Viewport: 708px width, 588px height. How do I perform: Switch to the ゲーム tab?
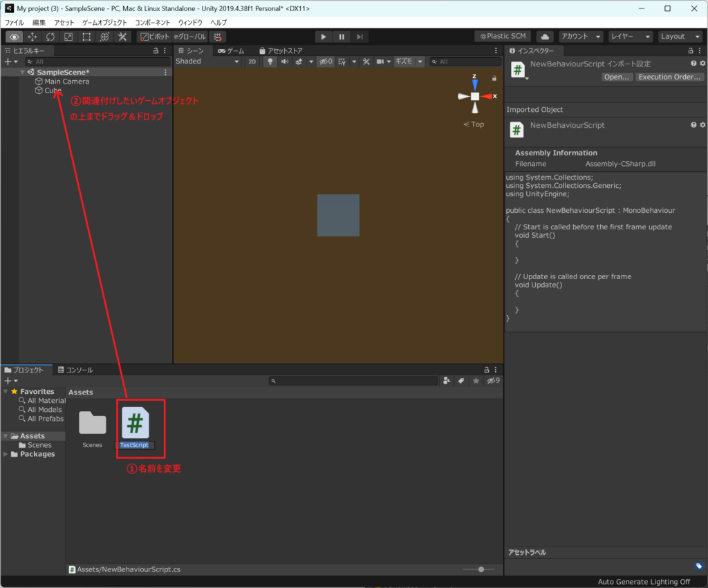click(x=231, y=50)
